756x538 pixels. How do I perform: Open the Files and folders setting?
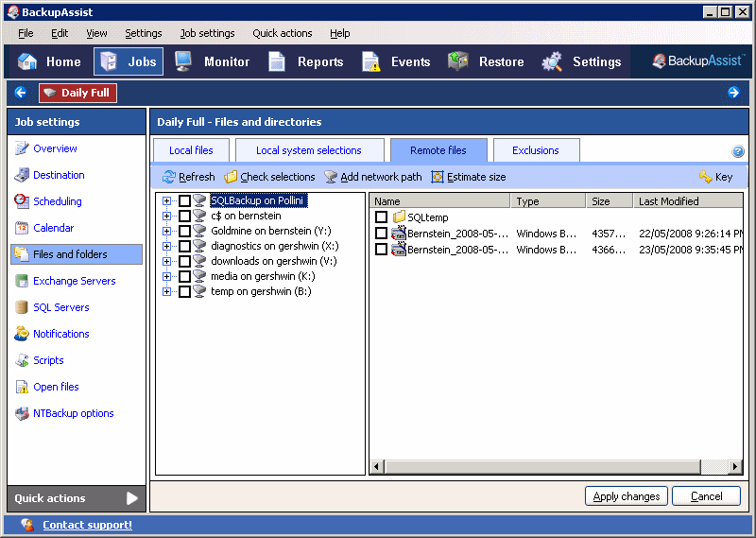(77, 254)
